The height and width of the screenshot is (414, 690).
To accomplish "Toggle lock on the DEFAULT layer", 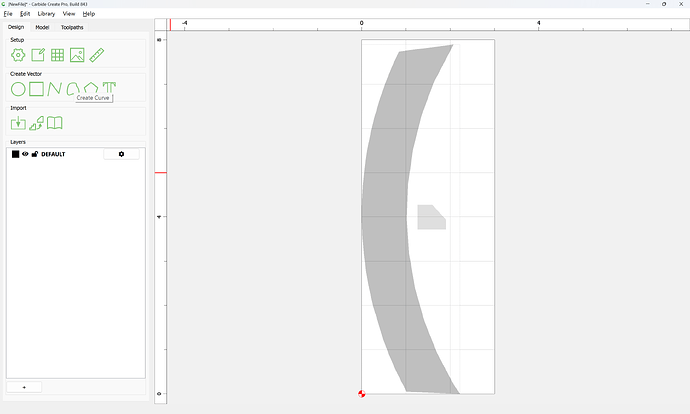I will [x=35, y=154].
